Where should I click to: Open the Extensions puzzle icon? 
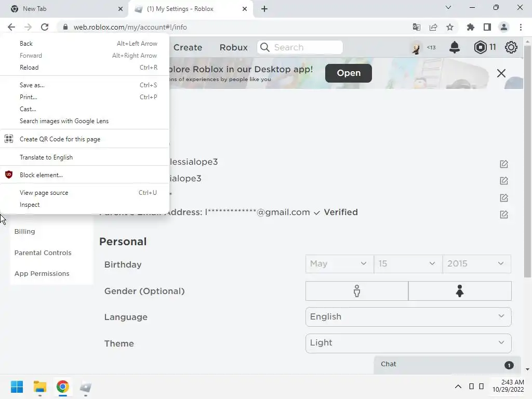tap(471, 27)
